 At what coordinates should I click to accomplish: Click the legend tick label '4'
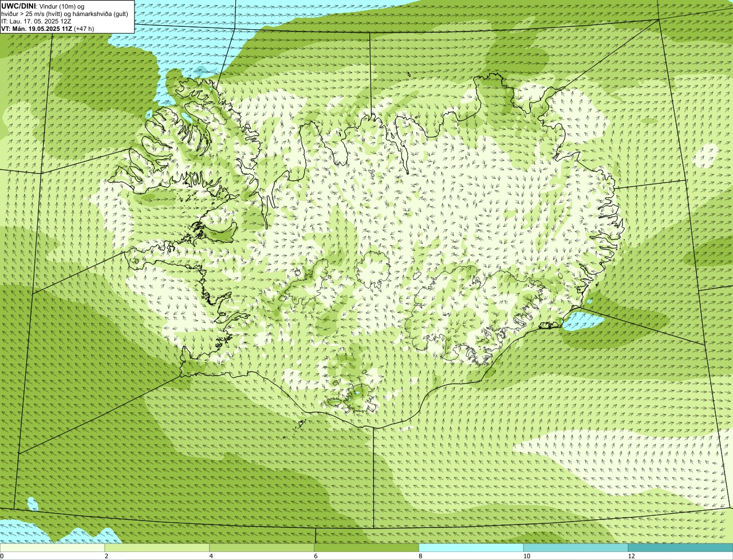[x=211, y=556]
